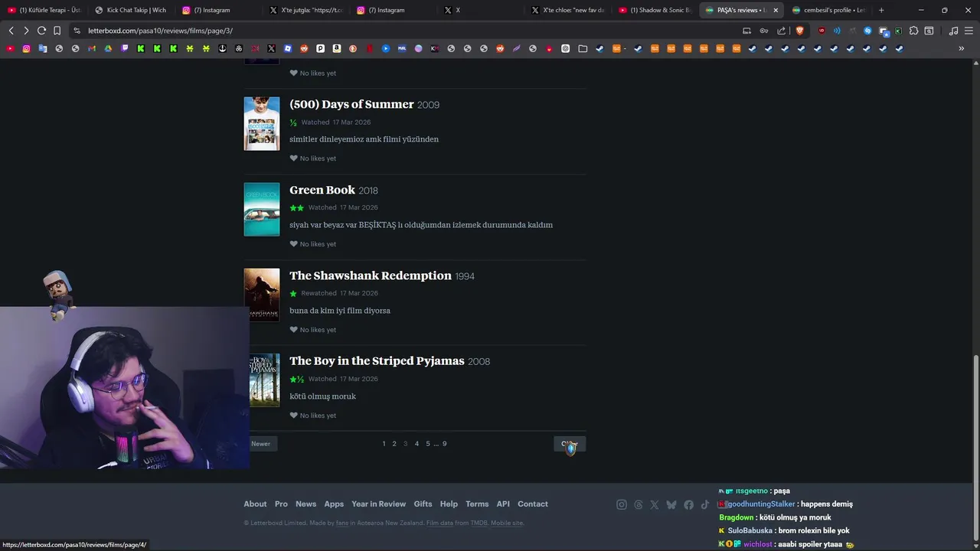Click the Green Book poster thumbnail
980x551 pixels.
[262, 209]
